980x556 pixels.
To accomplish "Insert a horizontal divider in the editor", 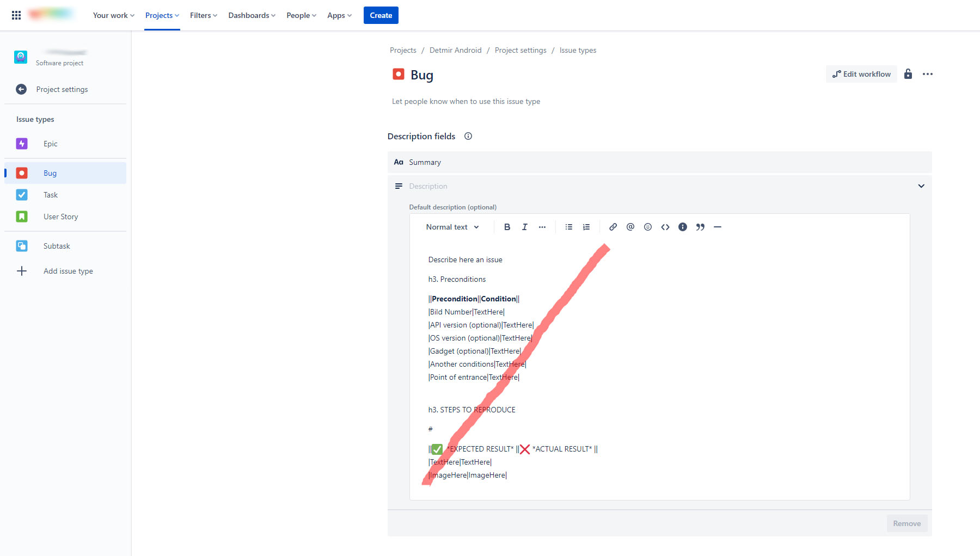I will tap(718, 227).
